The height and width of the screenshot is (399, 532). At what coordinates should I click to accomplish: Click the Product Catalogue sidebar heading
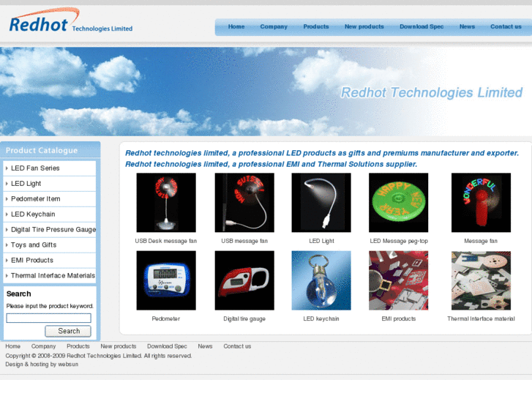tap(42, 150)
